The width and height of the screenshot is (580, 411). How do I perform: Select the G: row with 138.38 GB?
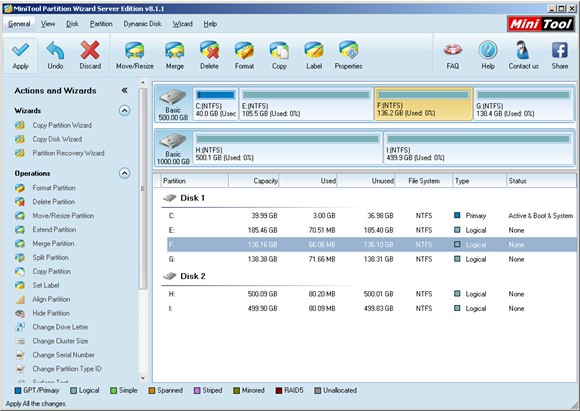point(371,259)
